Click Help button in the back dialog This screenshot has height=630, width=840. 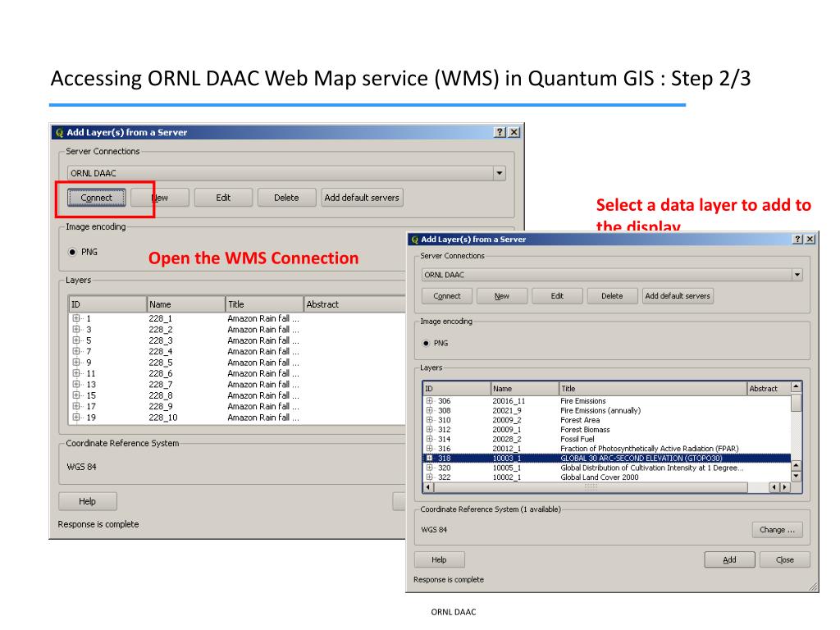[x=87, y=501]
